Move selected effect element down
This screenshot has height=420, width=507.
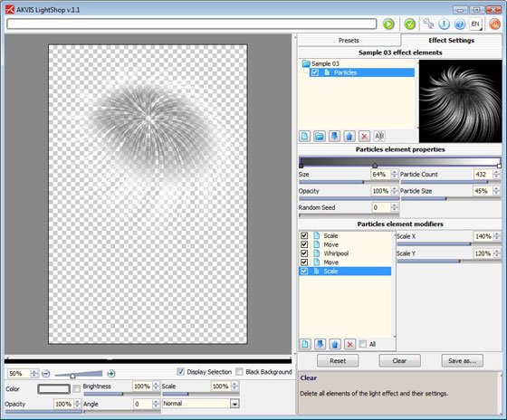click(x=334, y=136)
